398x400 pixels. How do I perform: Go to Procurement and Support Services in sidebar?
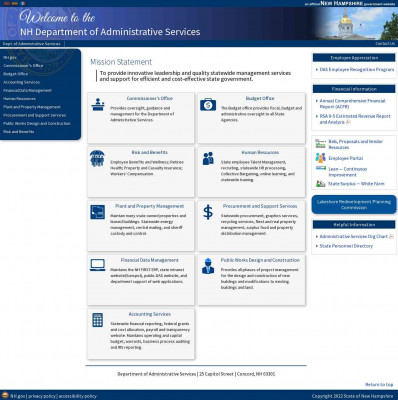34,115
